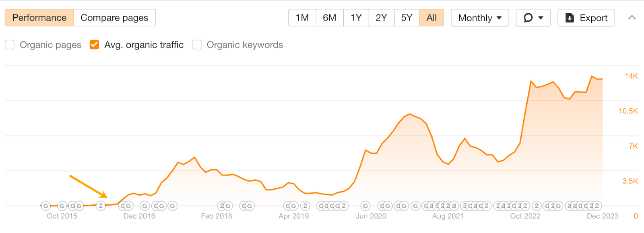Click the "2G" update marker near Feb 2018
The height and width of the screenshot is (233, 644).
point(225,206)
